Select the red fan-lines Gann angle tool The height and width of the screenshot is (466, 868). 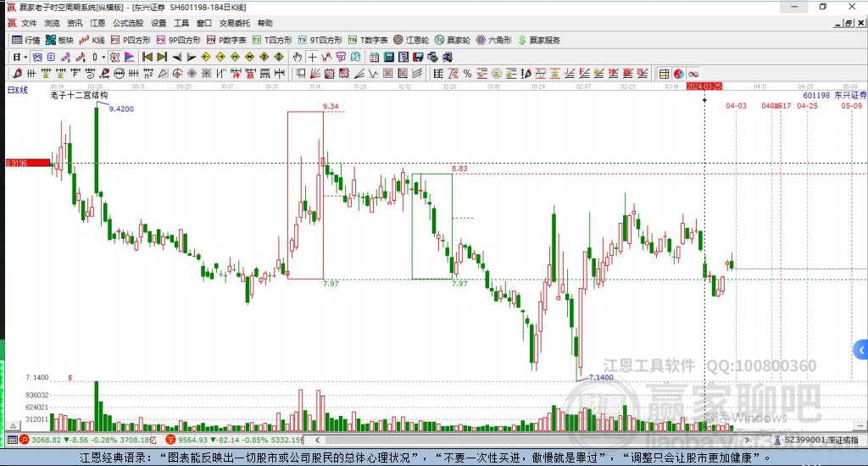pyautogui.click(x=315, y=74)
